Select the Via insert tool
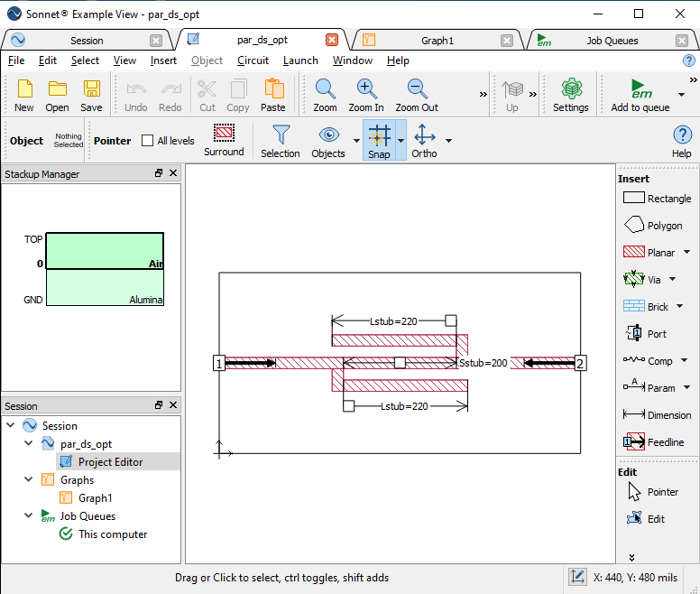 (x=642, y=280)
